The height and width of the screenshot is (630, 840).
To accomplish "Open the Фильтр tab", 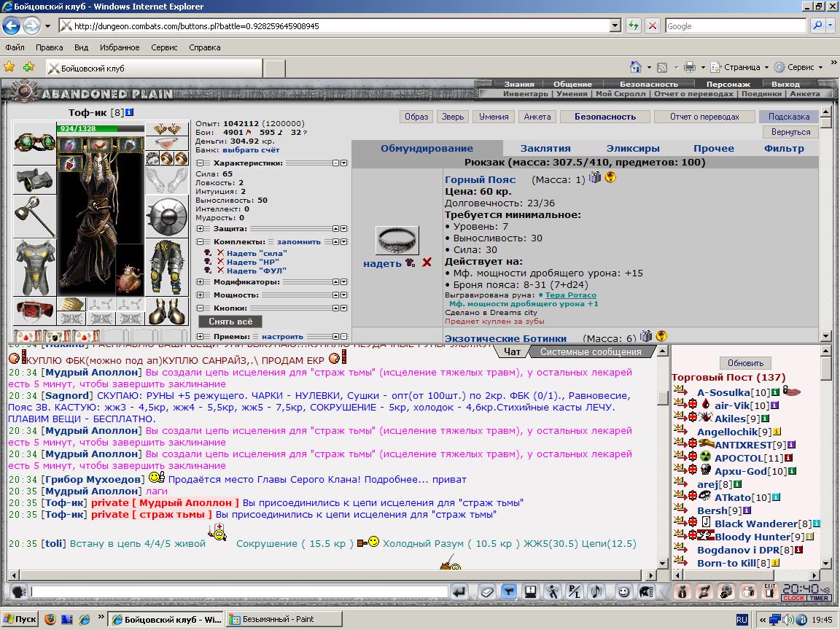I will click(x=784, y=149).
